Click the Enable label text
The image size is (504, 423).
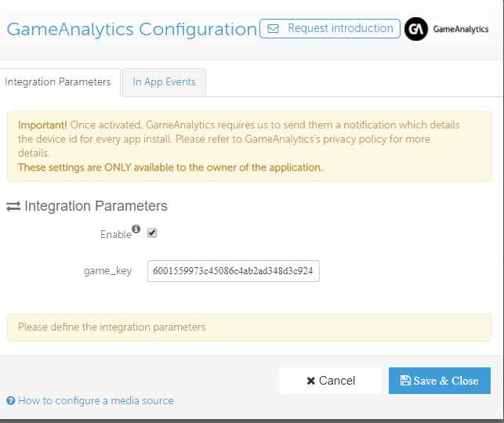pyautogui.click(x=116, y=234)
